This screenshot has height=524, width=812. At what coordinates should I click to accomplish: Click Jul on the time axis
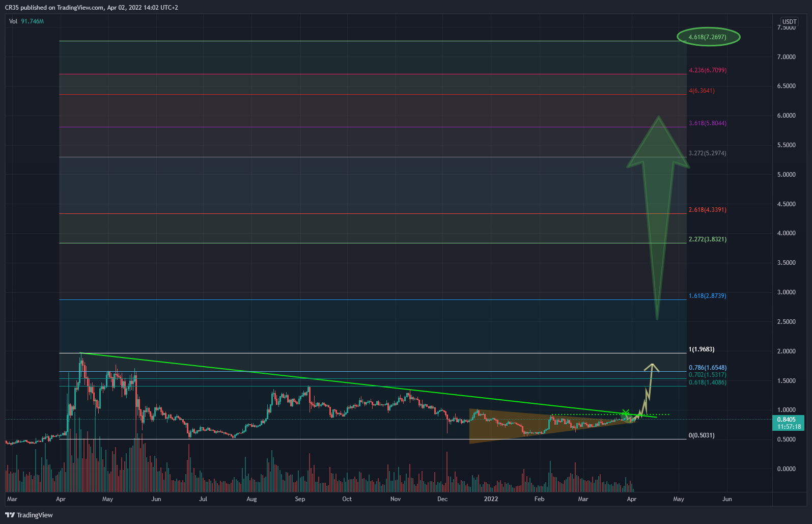coord(203,499)
